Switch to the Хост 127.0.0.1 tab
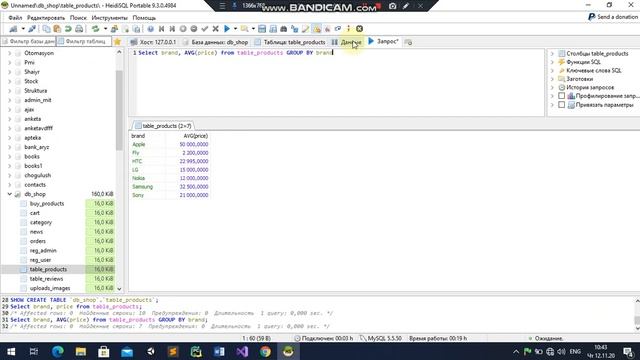This screenshot has width=640, height=360. (x=153, y=42)
